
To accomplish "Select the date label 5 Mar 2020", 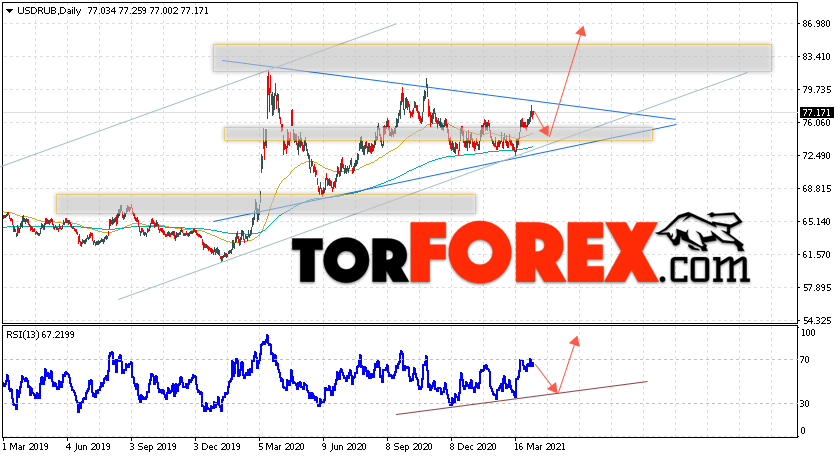I will tap(281, 447).
